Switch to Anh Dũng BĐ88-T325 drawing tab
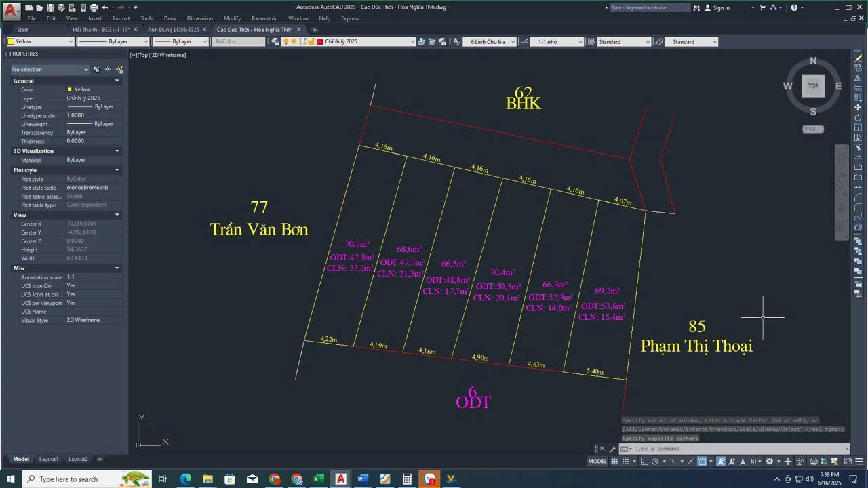 (x=173, y=30)
